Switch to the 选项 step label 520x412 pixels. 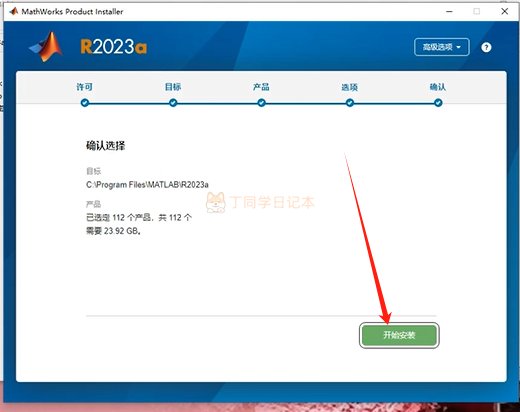coord(350,87)
